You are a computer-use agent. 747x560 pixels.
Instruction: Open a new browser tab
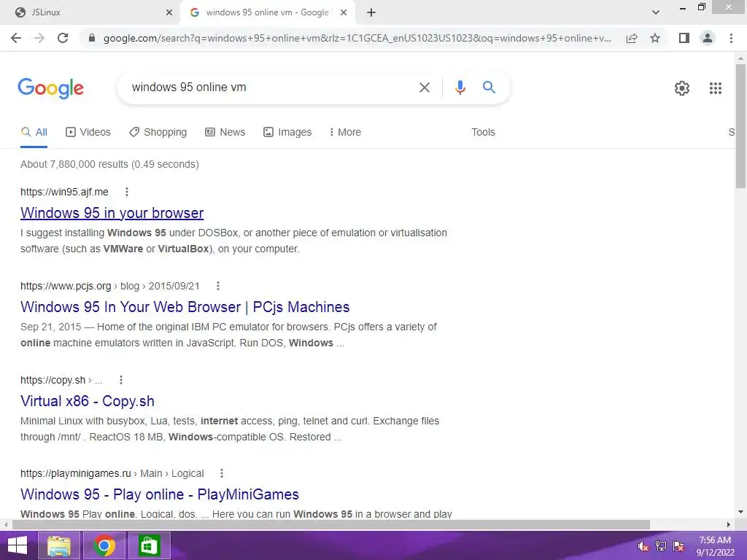(x=371, y=12)
